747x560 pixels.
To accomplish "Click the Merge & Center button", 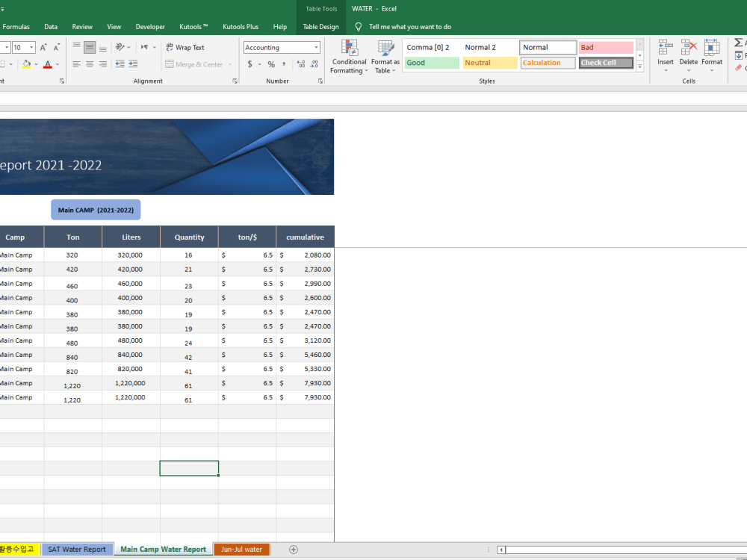I will point(194,64).
